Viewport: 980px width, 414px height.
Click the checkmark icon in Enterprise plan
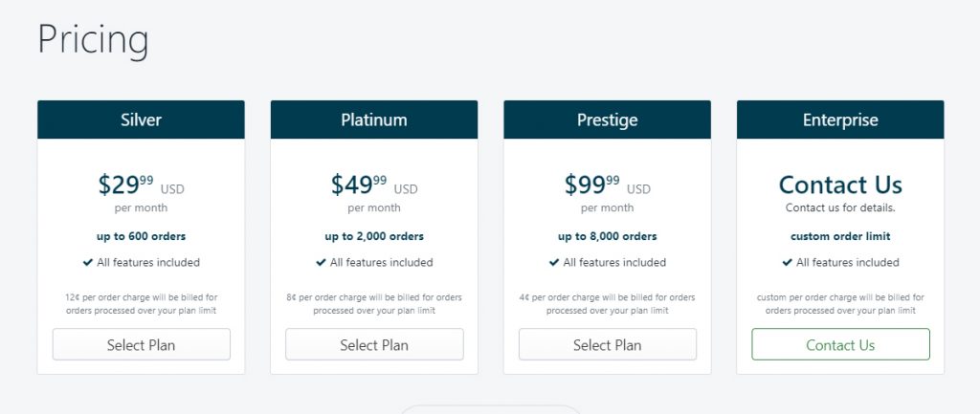(788, 262)
